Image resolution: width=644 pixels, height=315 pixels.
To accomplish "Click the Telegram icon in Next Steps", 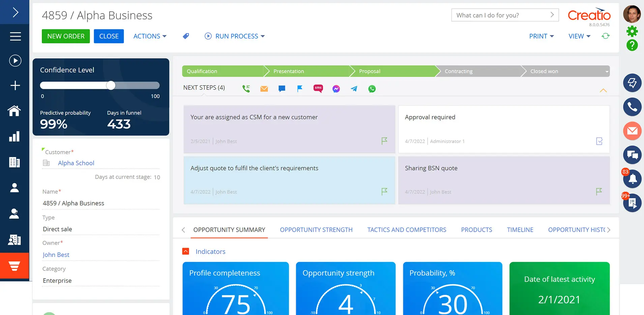I will (x=354, y=89).
